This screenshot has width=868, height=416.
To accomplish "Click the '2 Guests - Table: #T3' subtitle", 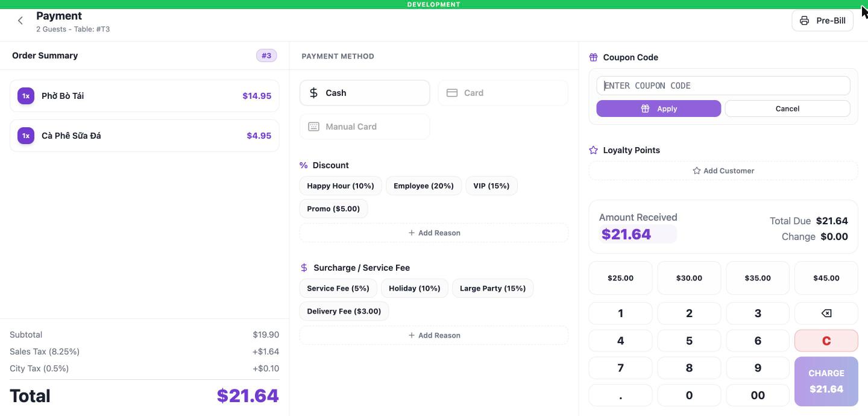I will [x=73, y=29].
